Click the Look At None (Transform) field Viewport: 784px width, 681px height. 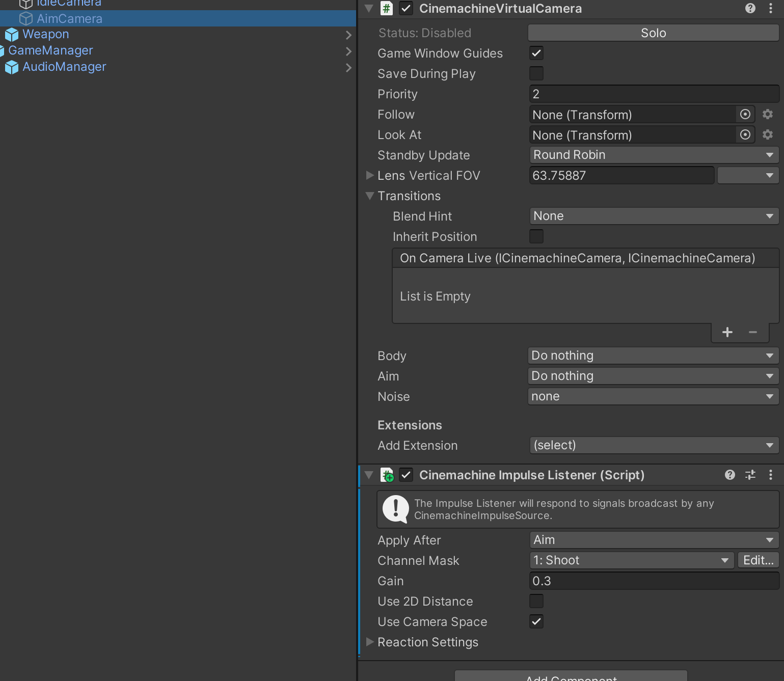(632, 134)
